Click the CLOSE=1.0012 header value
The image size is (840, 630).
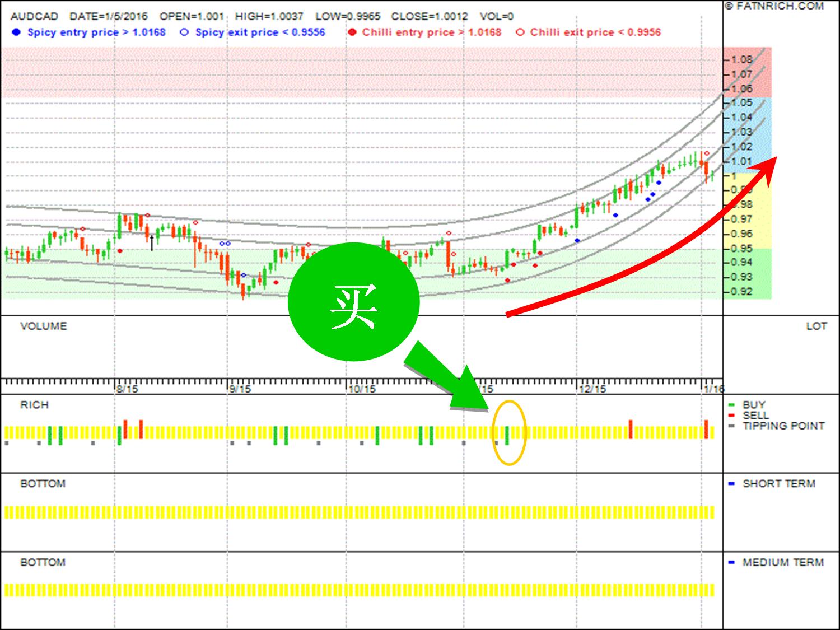[x=430, y=16]
